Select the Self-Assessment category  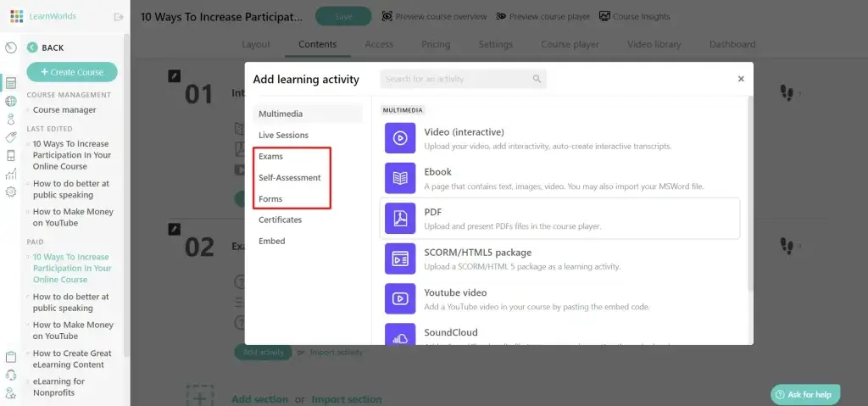point(290,178)
